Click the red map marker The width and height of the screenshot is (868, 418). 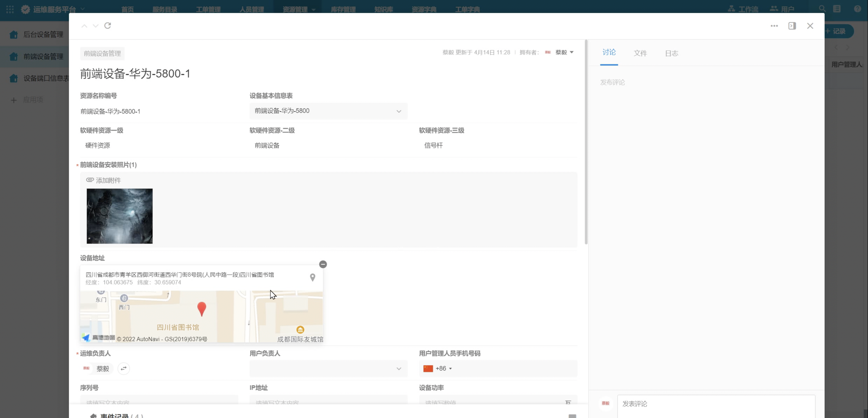202,309
